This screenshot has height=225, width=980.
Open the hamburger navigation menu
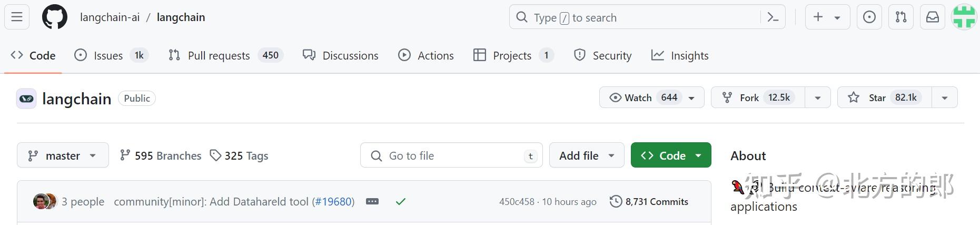(x=17, y=17)
